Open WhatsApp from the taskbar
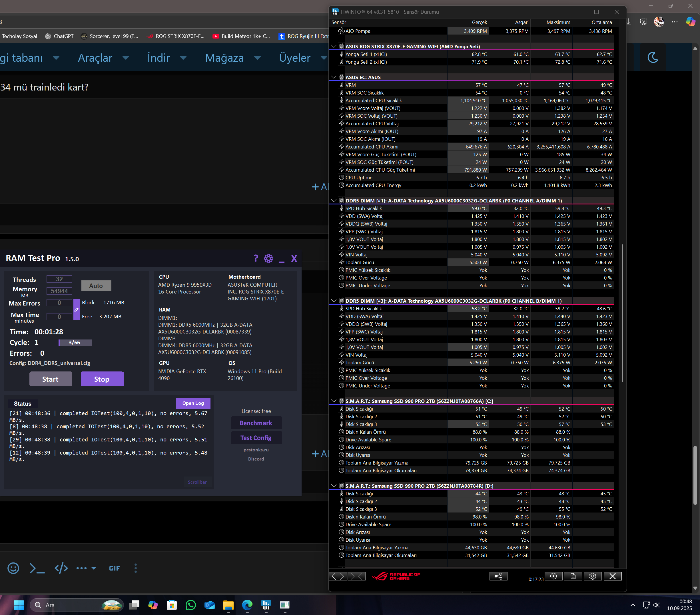 [190, 605]
